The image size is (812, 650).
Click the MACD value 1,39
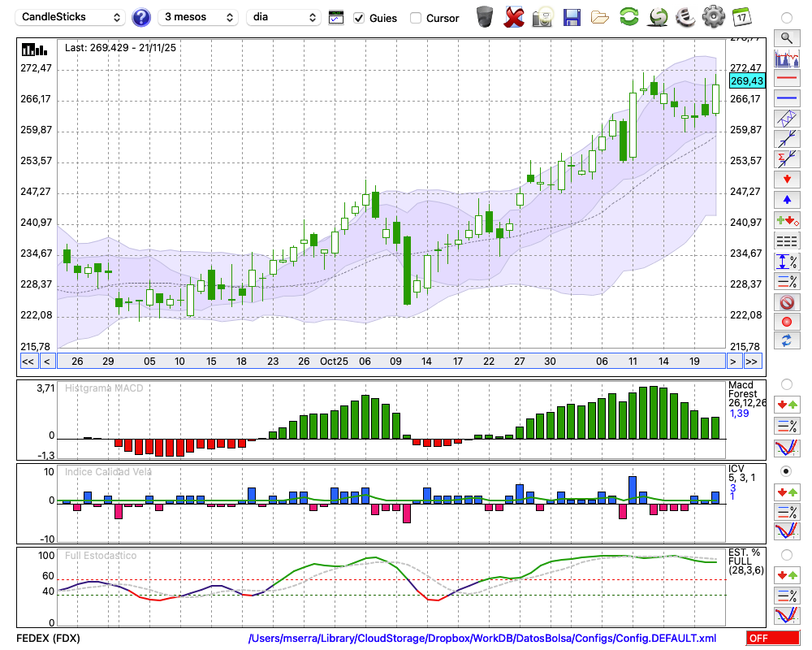click(739, 413)
